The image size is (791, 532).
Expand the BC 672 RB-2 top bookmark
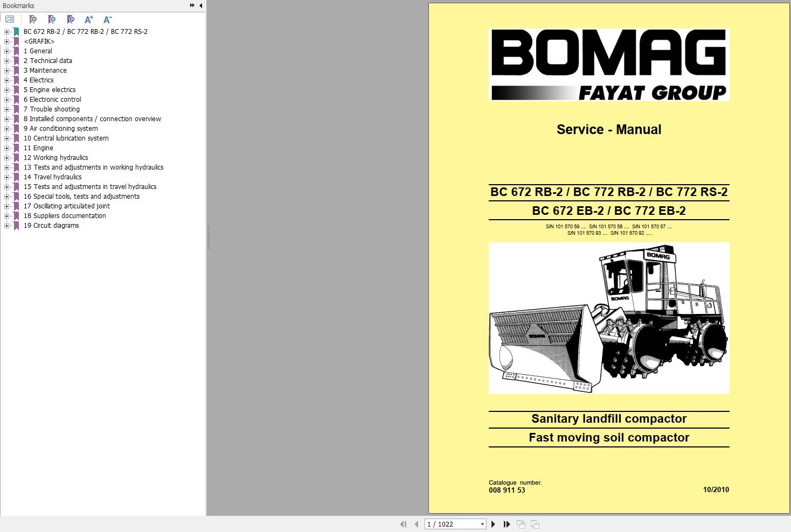tap(6, 32)
